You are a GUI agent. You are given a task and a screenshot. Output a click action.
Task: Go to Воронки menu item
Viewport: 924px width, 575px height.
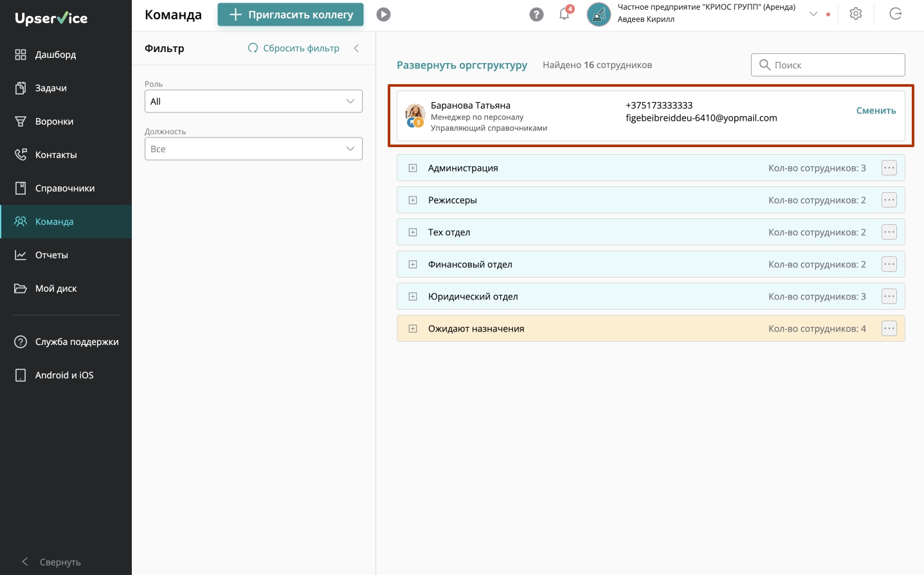click(66, 121)
